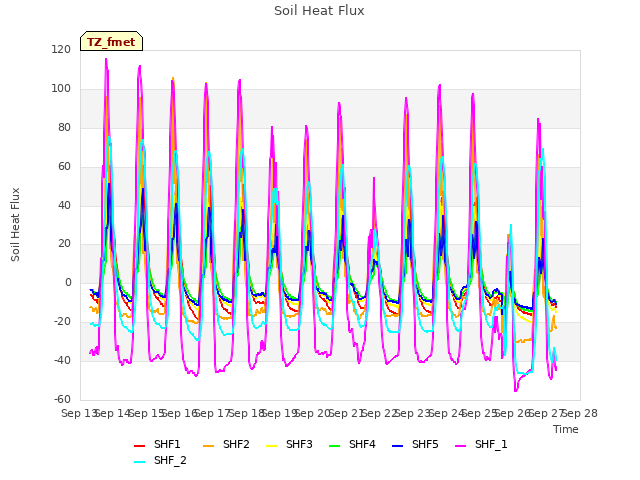
Task: Click the -60 y-axis tick label
Action: [62, 399]
